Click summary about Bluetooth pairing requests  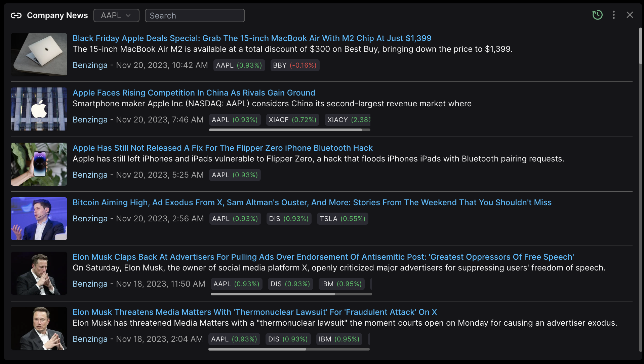coord(318,159)
